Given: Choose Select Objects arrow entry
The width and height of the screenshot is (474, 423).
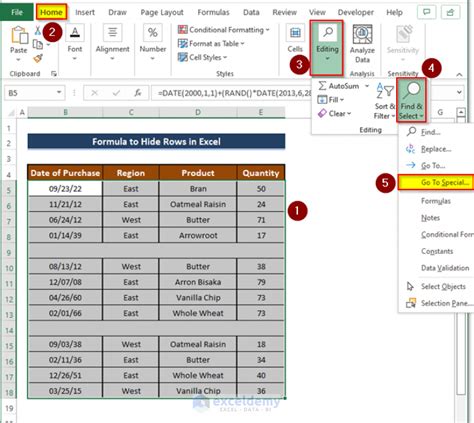Looking at the screenshot, I should coord(437,286).
